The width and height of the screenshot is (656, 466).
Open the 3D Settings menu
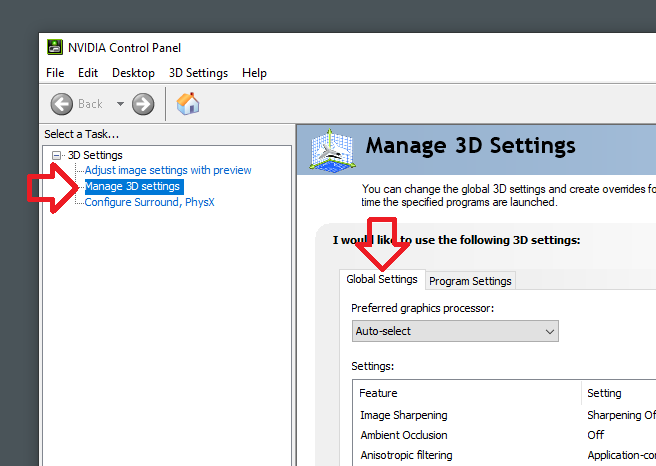pyautogui.click(x=198, y=73)
